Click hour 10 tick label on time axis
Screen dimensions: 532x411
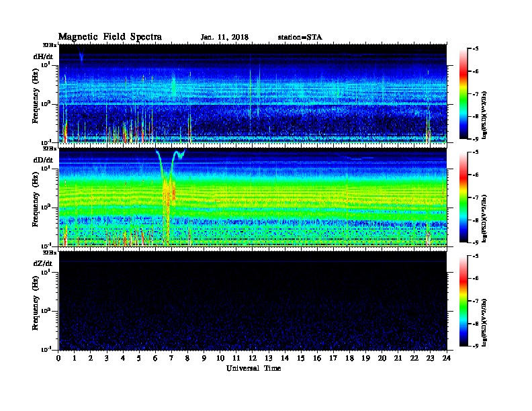(x=220, y=359)
